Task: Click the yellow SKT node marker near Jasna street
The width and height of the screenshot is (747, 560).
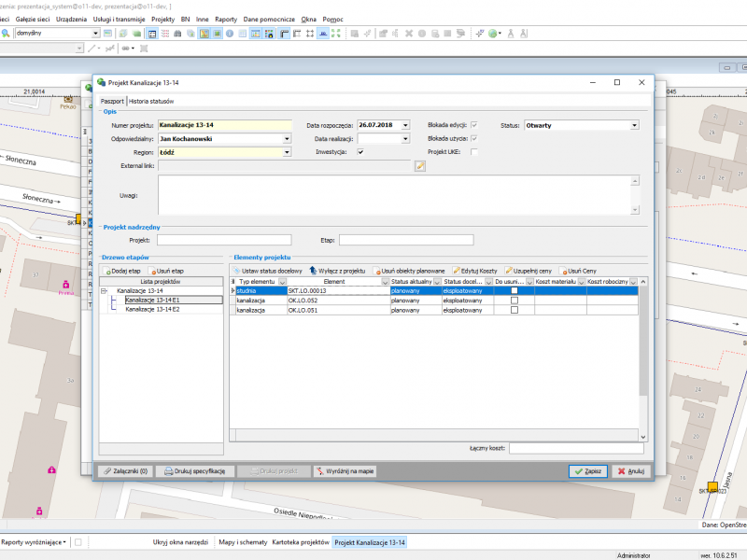Action: click(x=712, y=486)
